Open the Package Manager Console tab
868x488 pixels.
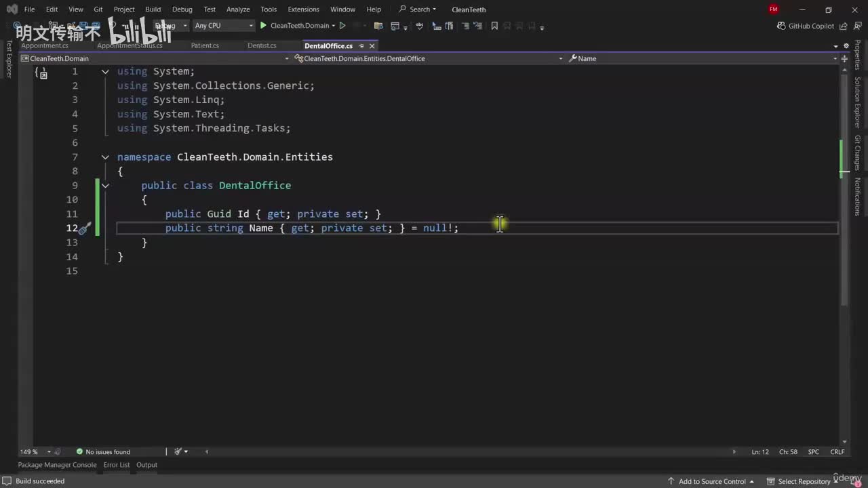point(57,465)
